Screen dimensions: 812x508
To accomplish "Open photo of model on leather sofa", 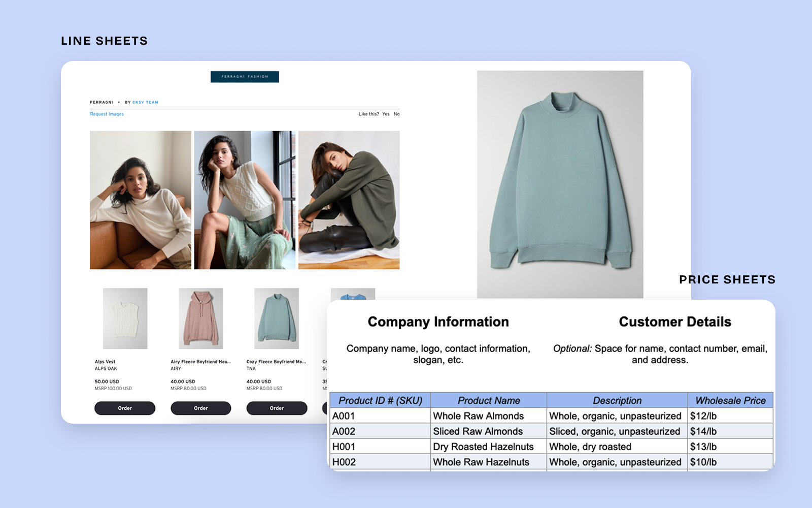I will click(141, 200).
